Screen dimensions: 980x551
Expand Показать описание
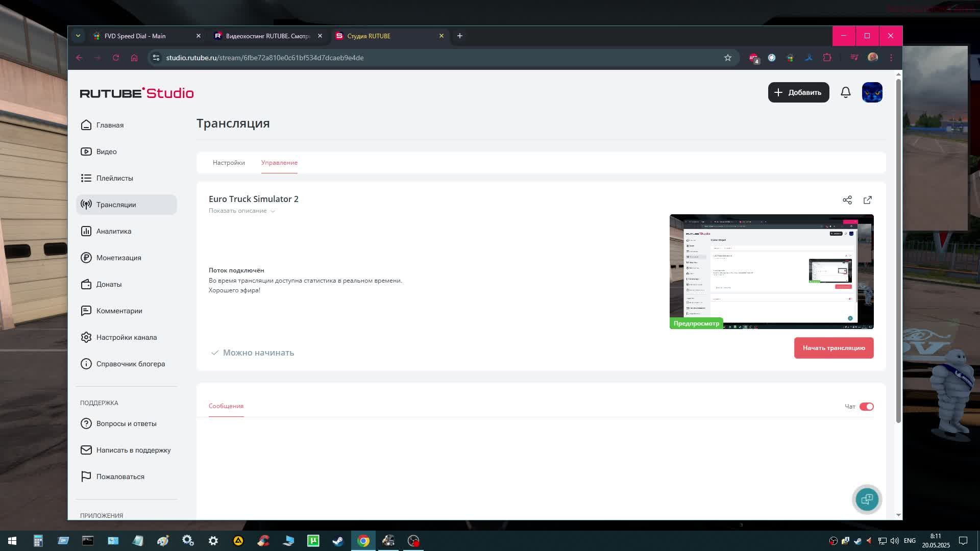[x=242, y=211]
